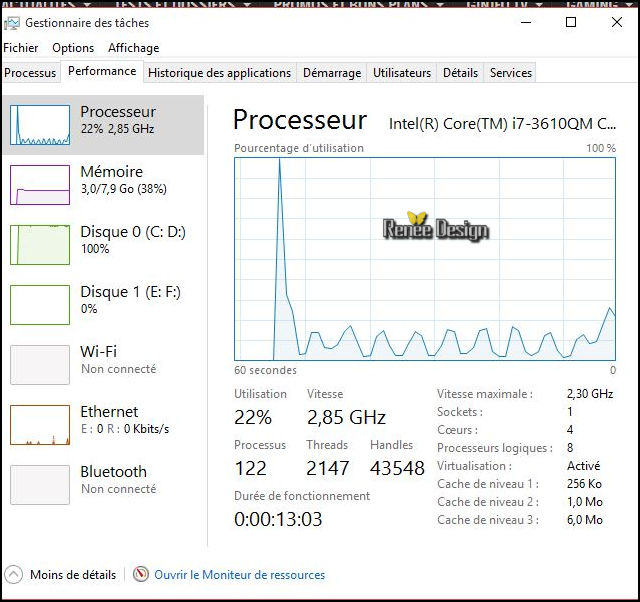Switch to the Utilisateurs tab
This screenshot has height=602, width=640.
pos(402,73)
